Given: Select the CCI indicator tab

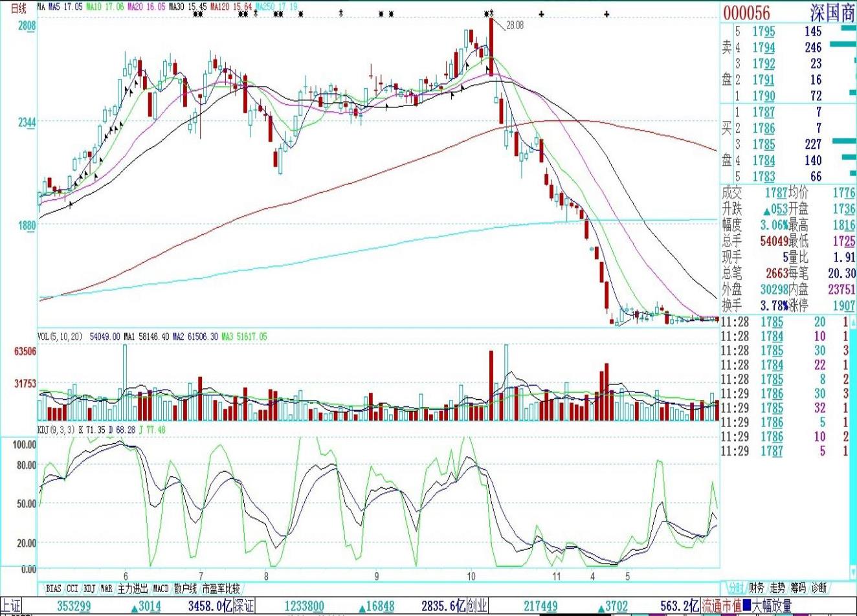Looking at the screenshot, I should (72, 588).
